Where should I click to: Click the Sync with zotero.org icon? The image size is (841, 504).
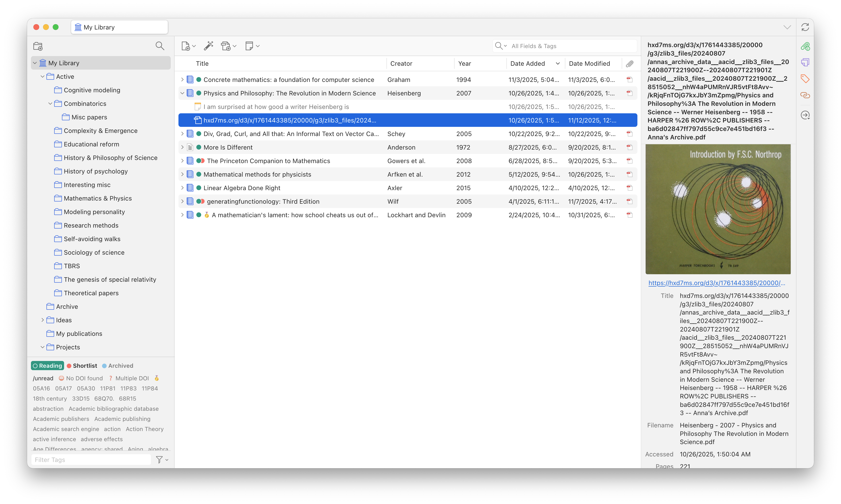(805, 27)
